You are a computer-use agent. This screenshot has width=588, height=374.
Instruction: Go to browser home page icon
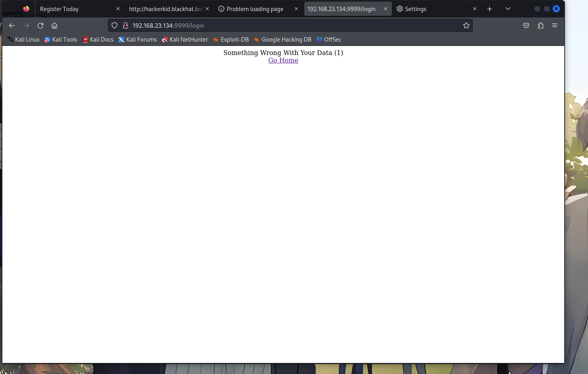[55, 26]
